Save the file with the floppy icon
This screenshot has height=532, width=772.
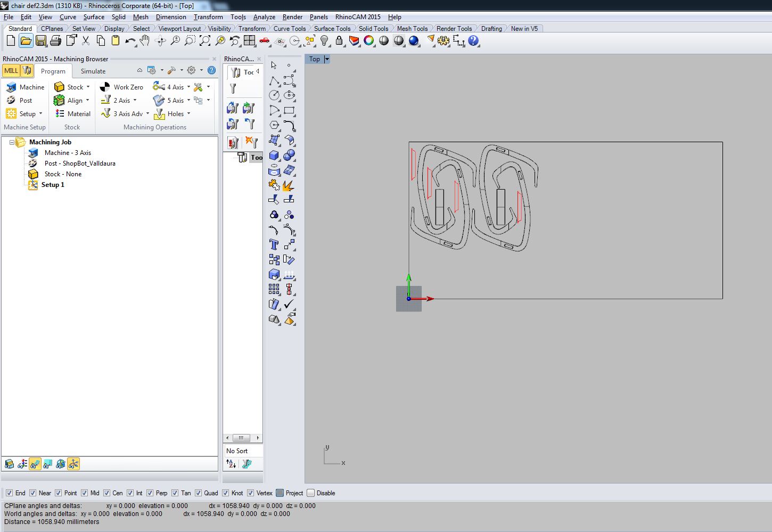pyautogui.click(x=40, y=41)
